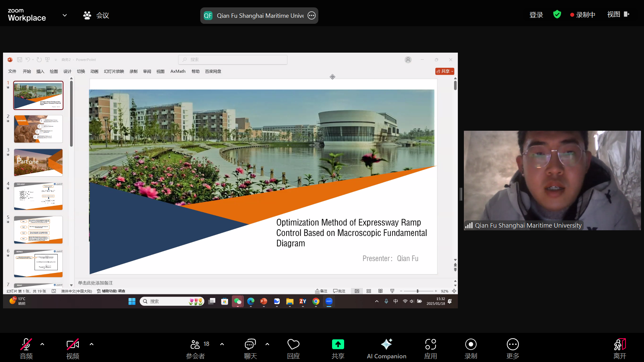Viewport: 644px width, 362px height.
Task: Open the meeting info button
Action: coord(96,15)
